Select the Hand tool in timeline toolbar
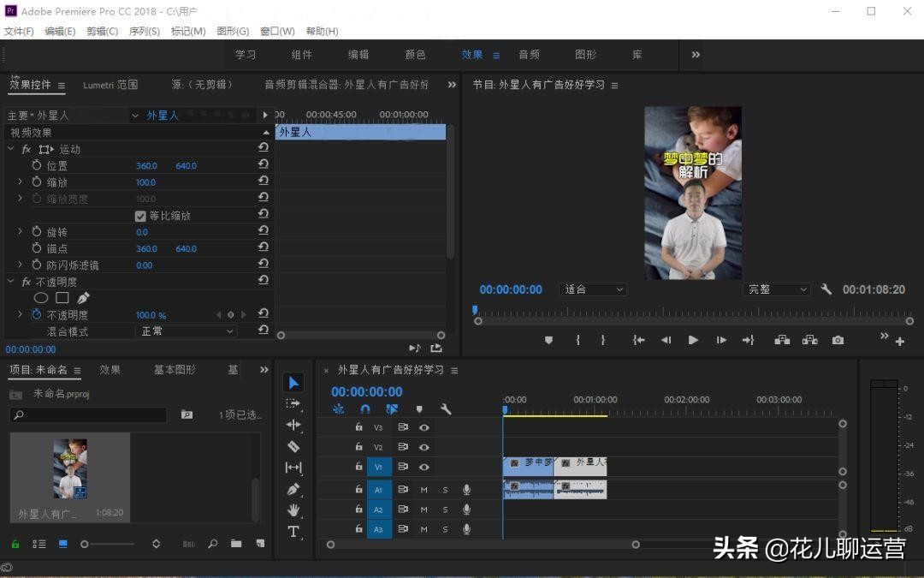Viewport: 924px width, 578px height. pyautogui.click(x=293, y=510)
